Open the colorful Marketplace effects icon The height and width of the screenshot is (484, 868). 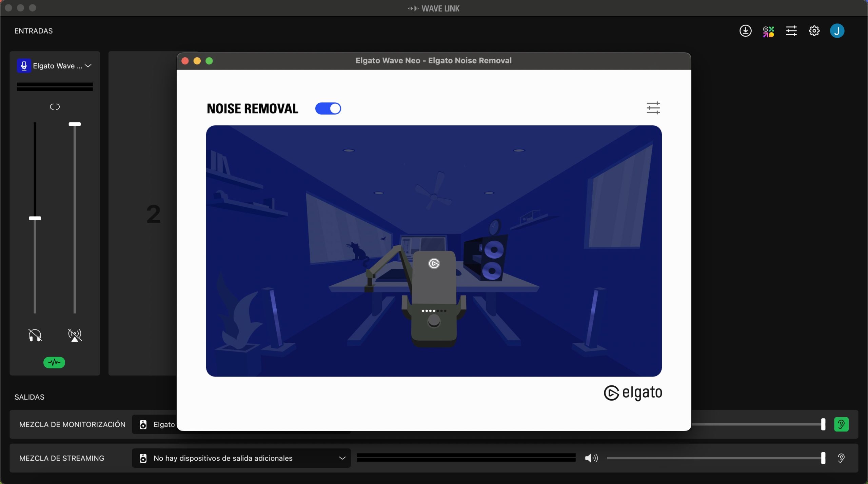pos(768,31)
